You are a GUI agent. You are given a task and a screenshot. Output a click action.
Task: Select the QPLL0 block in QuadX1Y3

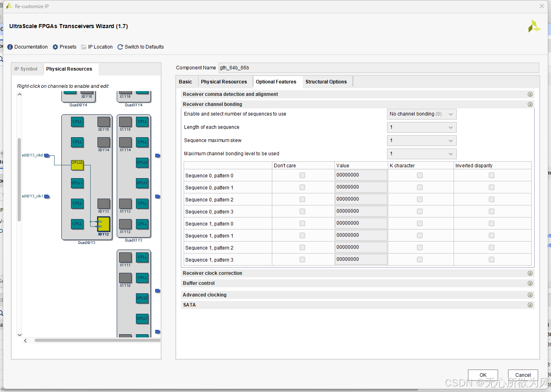pyautogui.click(x=142, y=163)
